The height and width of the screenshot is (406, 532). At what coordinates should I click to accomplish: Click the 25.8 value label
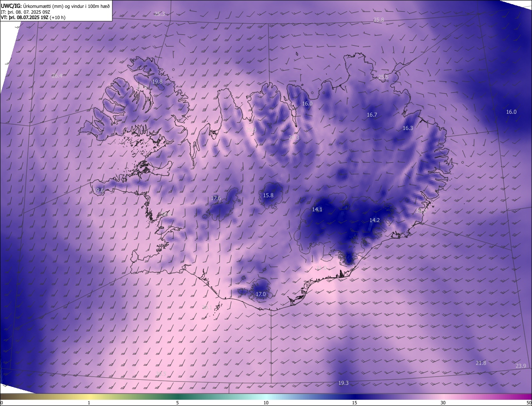click(x=379, y=20)
